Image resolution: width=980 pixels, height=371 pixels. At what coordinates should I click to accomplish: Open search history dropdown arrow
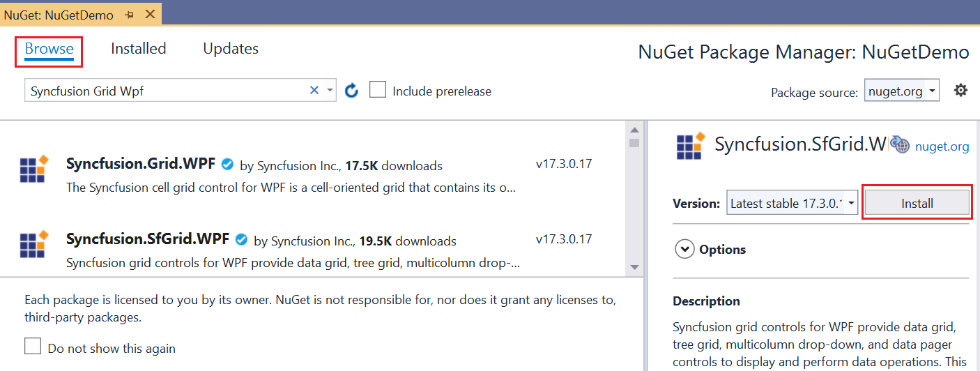[x=330, y=91]
